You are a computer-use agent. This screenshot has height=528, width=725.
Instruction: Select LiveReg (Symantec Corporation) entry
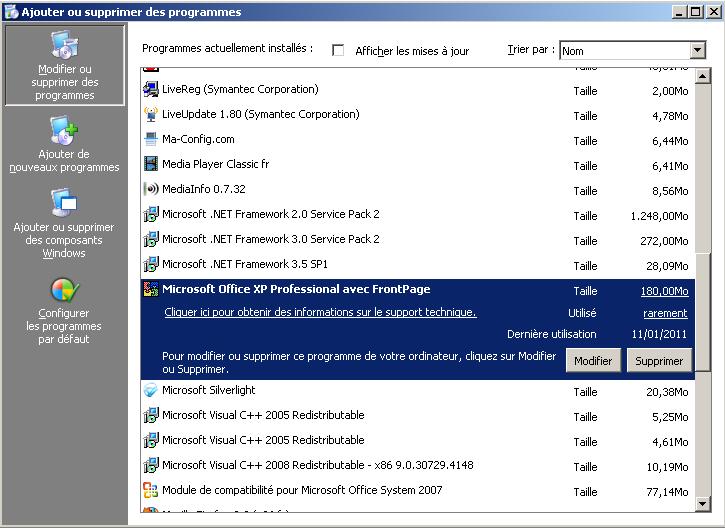(240, 89)
